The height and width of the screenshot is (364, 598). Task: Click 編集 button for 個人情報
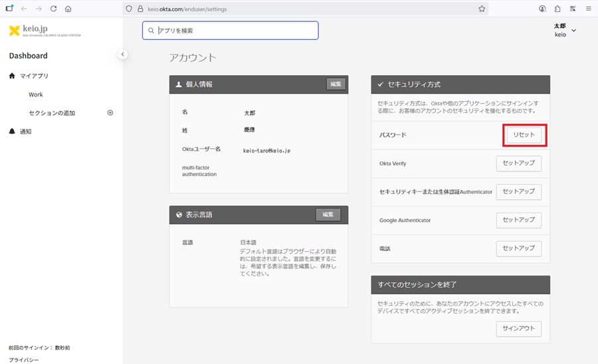(x=336, y=84)
